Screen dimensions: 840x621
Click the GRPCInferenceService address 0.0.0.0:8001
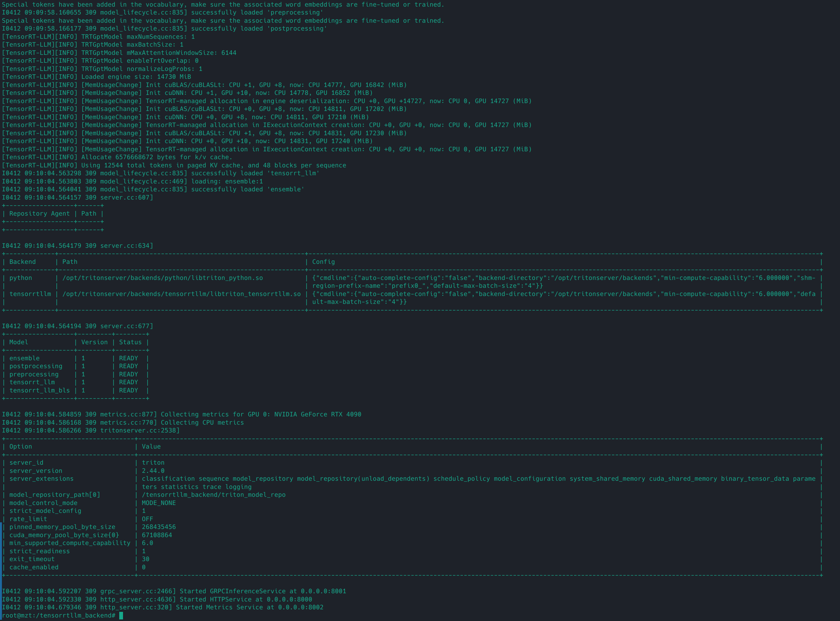[x=323, y=591]
